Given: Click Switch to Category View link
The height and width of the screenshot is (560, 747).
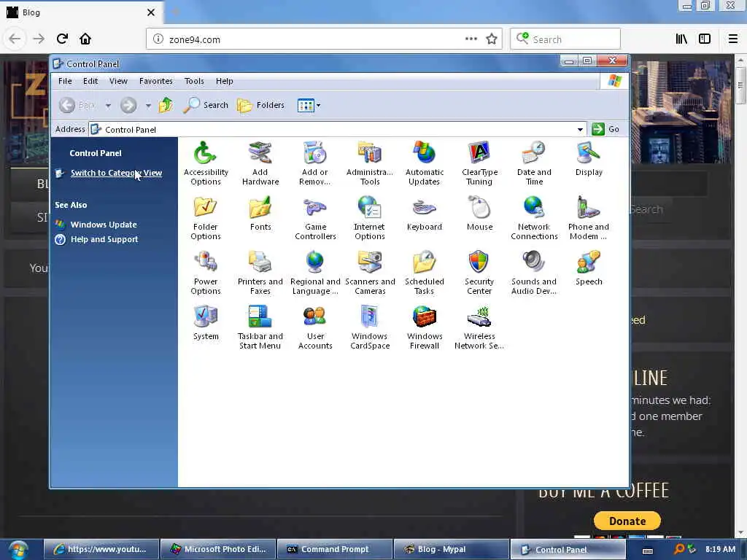Looking at the screenshot, I should 116,173.
